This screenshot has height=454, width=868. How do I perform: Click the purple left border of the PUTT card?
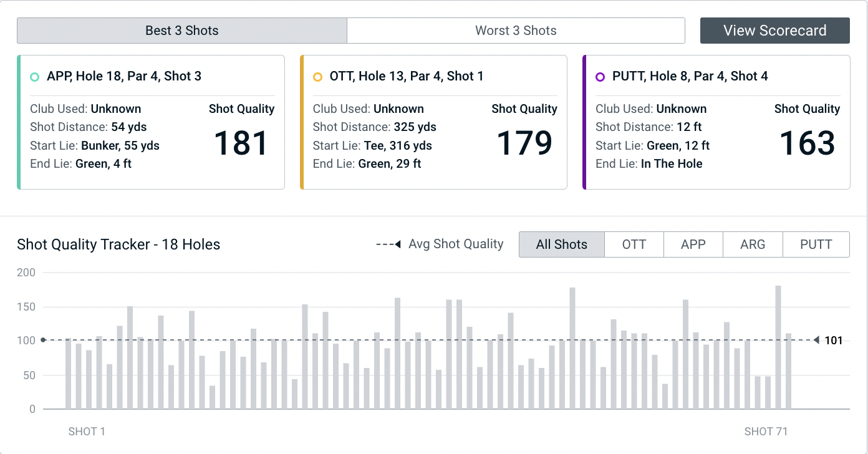(x=584, y=122)
